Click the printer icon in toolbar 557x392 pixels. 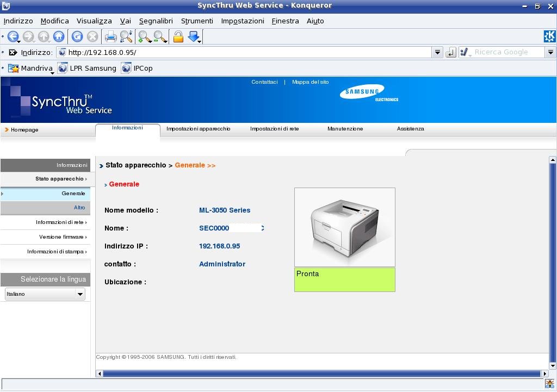click(x=111, y=37)
